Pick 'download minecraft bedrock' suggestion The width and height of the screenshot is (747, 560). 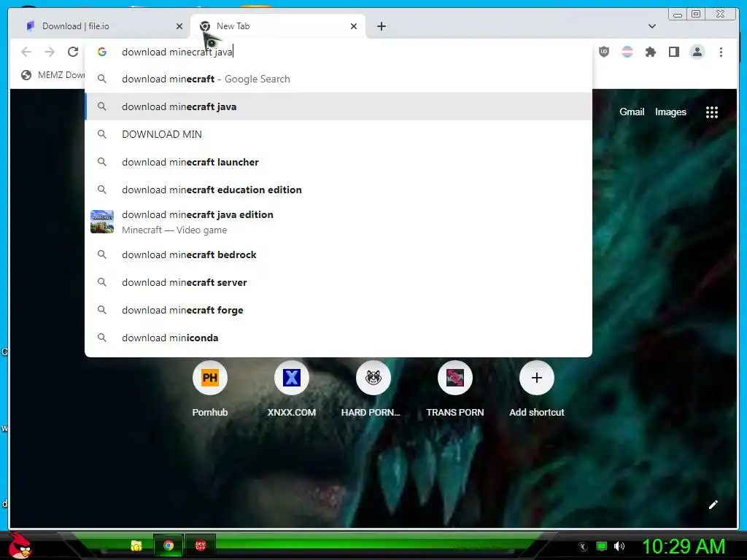tap(338, 254)
